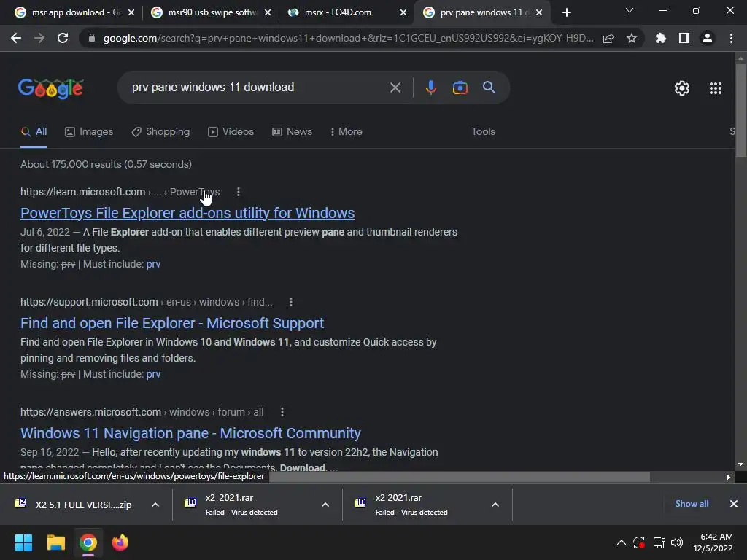Open Google apps grid
Screen dimensions: 747x560
[716, 88]
